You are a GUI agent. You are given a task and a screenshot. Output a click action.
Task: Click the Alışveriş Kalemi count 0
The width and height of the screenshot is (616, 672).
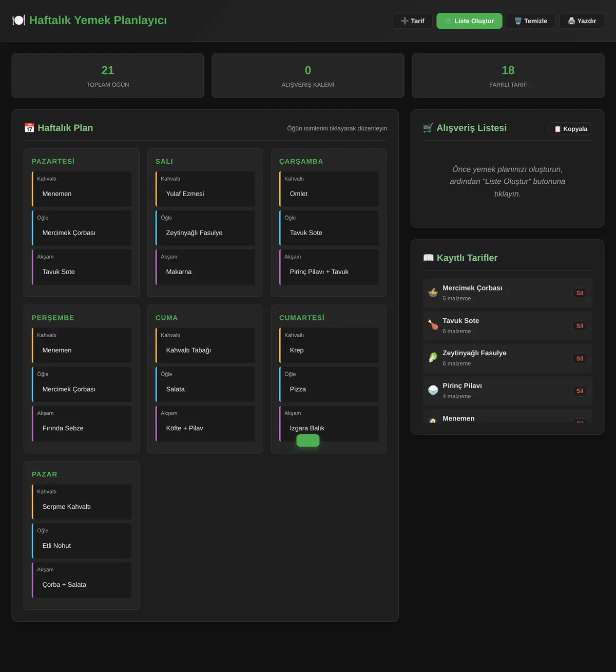pos(308,70)
